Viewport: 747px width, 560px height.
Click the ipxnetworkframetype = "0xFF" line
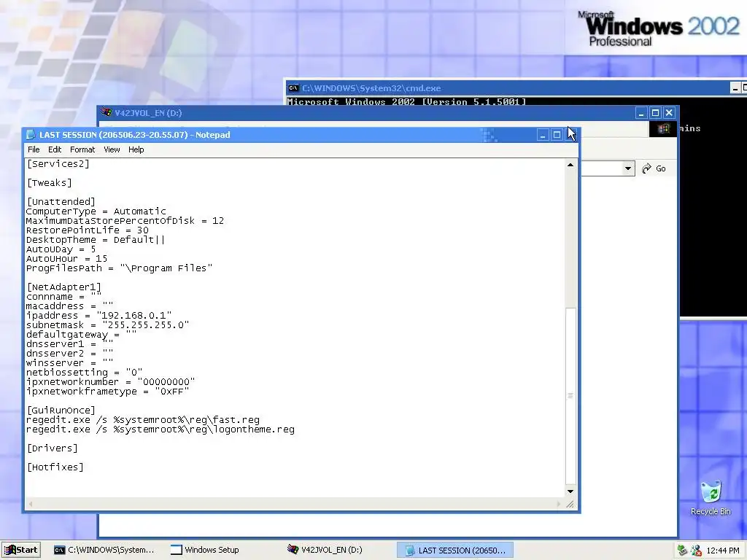coord(108,392)
